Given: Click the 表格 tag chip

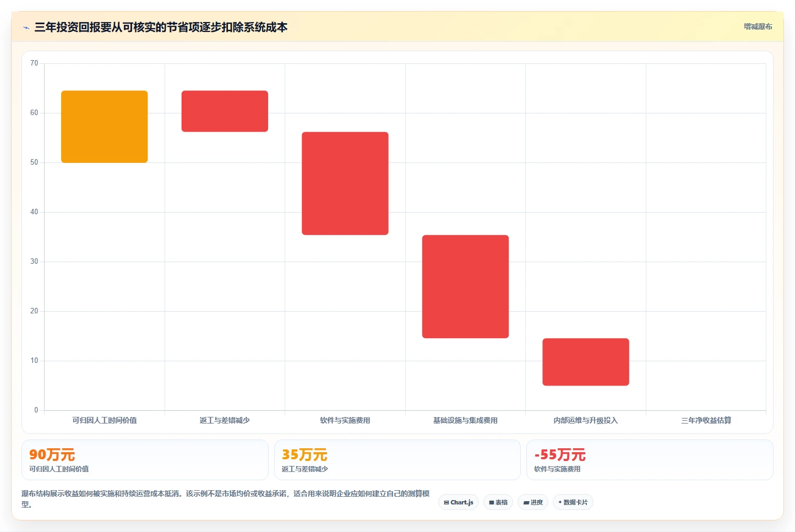Looking at the screenshot, I should [498, 502].
